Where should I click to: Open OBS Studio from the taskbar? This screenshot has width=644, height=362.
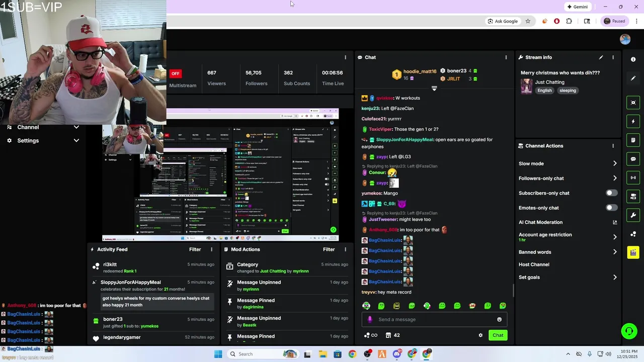pyautogui.click(x=367, y=354)
